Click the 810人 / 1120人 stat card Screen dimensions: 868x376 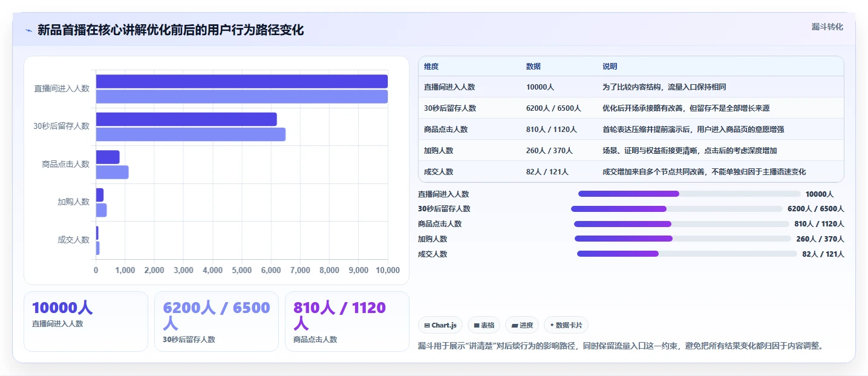(347, 322)
